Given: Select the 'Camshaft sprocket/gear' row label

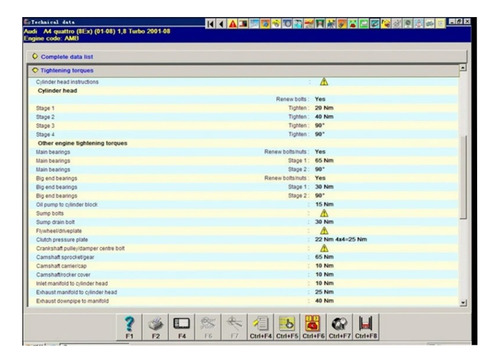Looking at the screenshot, I should click(x=65, y=257).
